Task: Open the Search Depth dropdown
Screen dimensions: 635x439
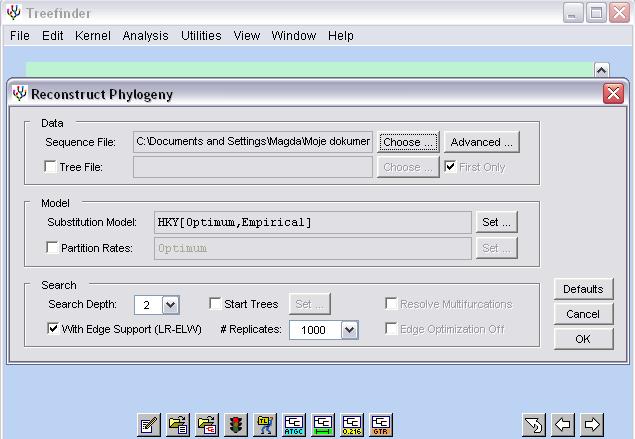Action: pos(170,305)
